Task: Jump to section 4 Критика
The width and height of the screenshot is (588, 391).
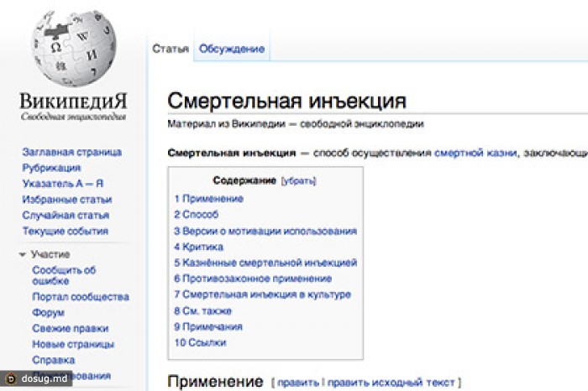Action: (x=199, y=248)
